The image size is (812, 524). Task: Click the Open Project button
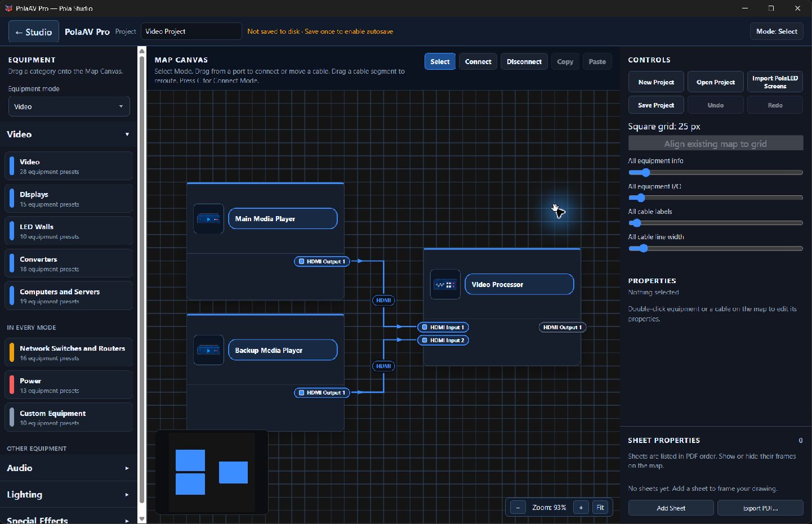(716, 82)
